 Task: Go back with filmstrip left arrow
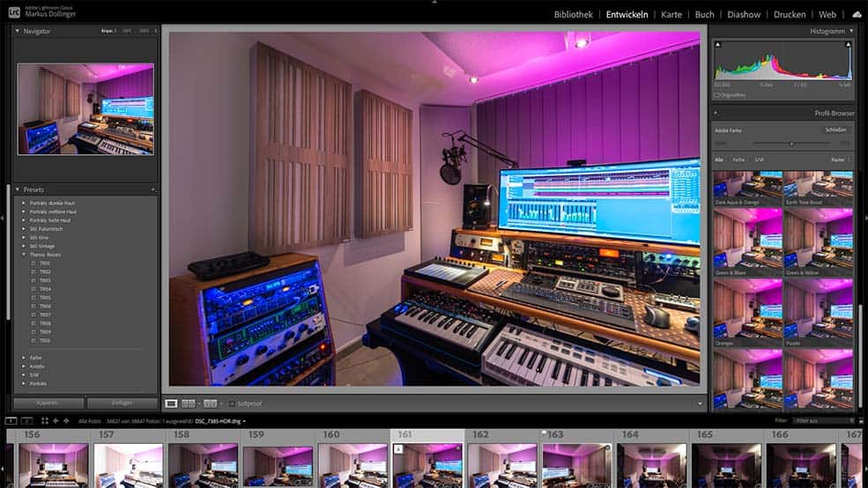point(56,421)
